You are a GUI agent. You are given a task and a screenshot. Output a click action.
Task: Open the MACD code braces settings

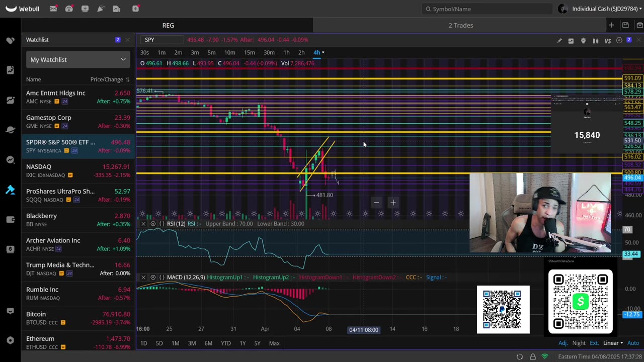pyautogui.click(x=162, y=277)
